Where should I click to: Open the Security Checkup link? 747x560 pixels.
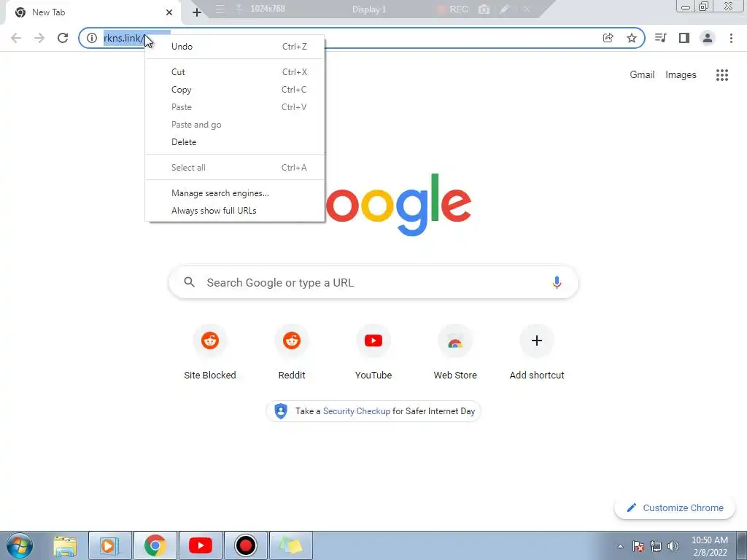356,411
